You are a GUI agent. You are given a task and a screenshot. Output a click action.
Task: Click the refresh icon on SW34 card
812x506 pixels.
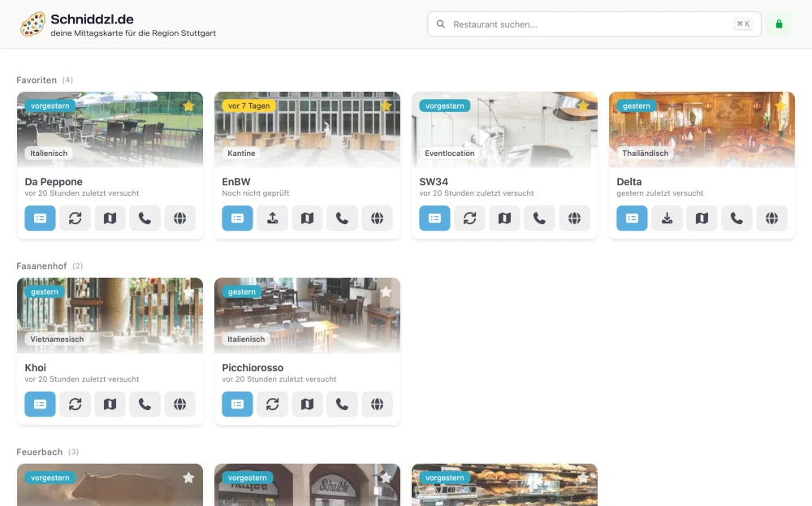click(469, 218)
